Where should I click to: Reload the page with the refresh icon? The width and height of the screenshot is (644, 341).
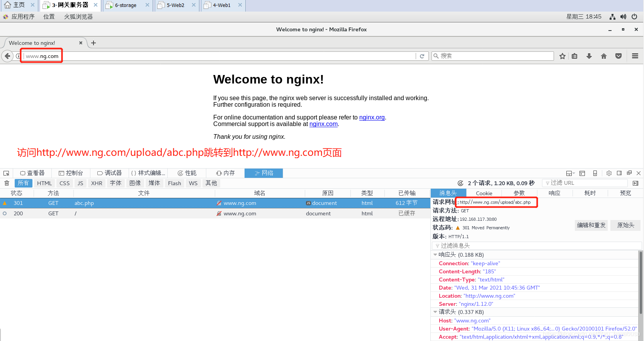[x=422, y=56]
